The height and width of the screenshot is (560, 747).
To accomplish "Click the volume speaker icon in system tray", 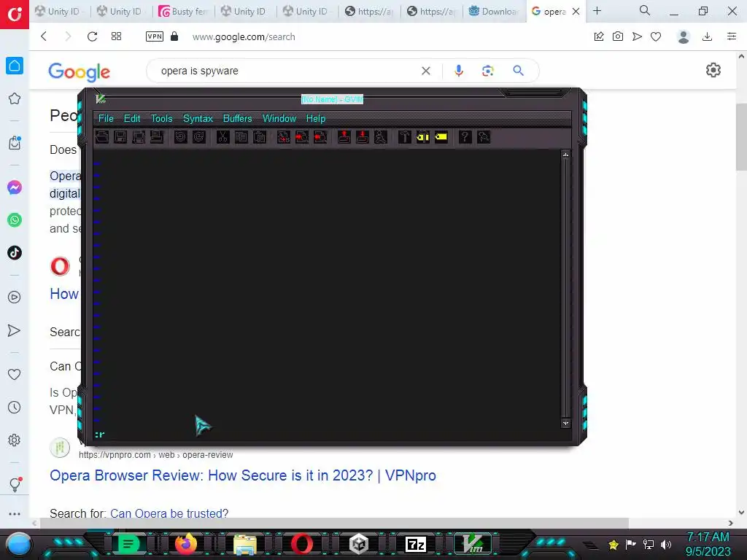I will coord(666,544).
